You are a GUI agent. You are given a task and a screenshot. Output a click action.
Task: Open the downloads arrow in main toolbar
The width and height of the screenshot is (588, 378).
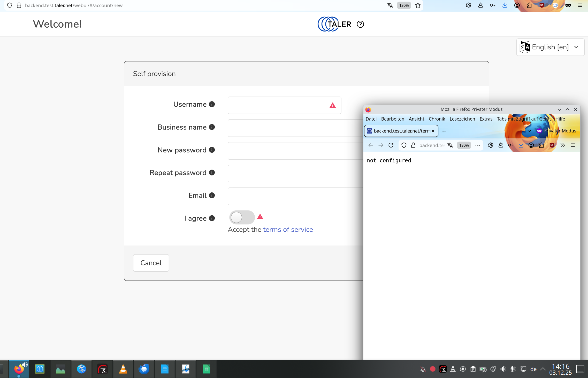pyautogui.click(x=505, y=5)
